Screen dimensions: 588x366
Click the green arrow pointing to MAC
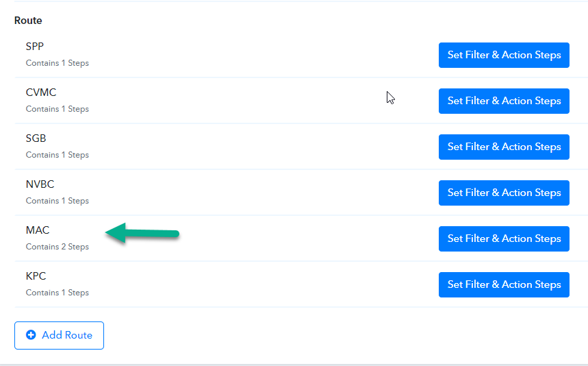(142, 233)
